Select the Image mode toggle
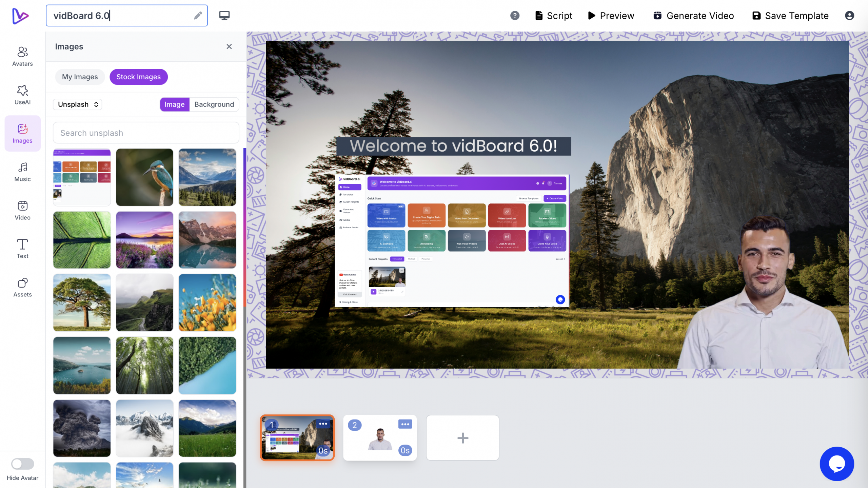Screen dimensions: 868x488 [x=175, y=104]
